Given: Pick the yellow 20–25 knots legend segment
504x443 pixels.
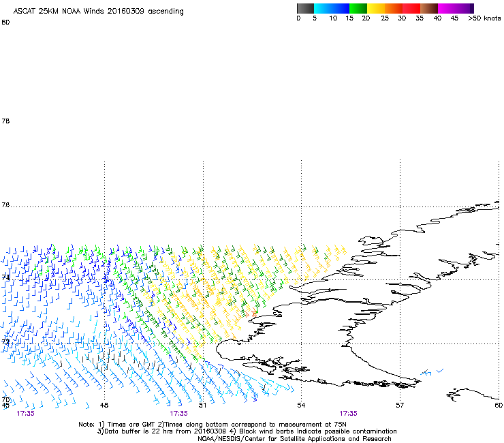Looking at the screenshot, I should pyautogui.click(x=376, y=8).
